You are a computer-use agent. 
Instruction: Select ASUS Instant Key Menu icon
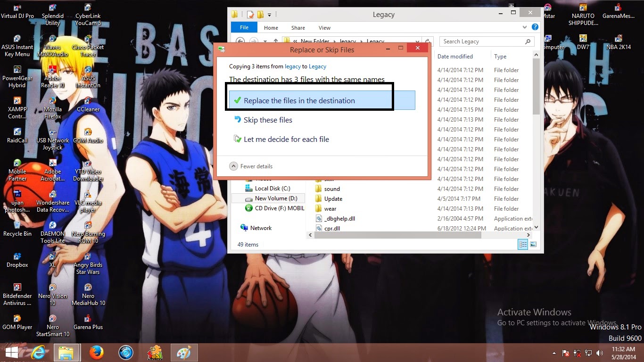tap(17, 46)
